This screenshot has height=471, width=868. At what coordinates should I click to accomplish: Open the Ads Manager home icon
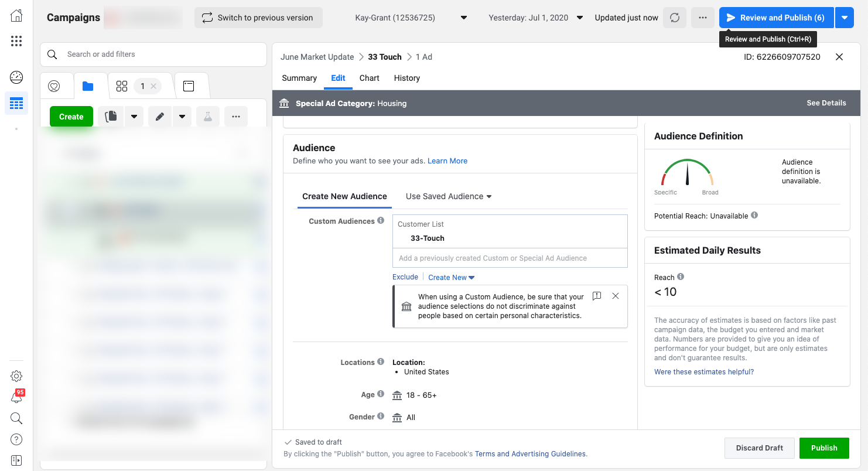(16, 16)
